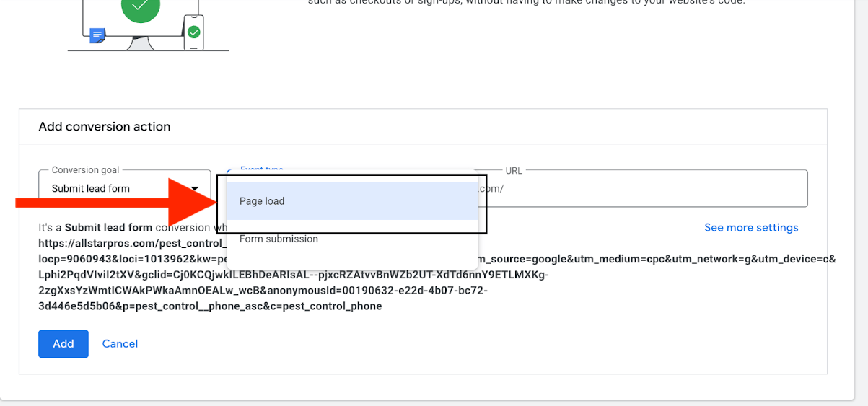Focus the URL input field
This screenshot has height=406, width=868.
point(649,189)
